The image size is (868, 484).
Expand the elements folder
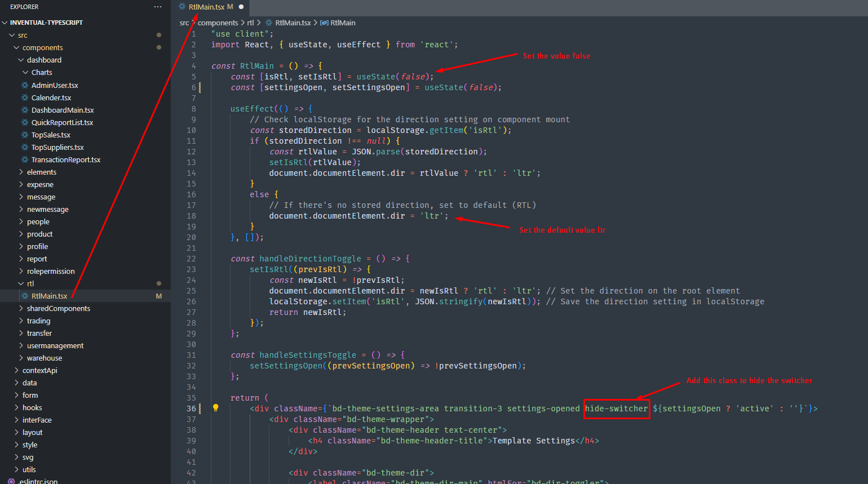click(21, 172)
